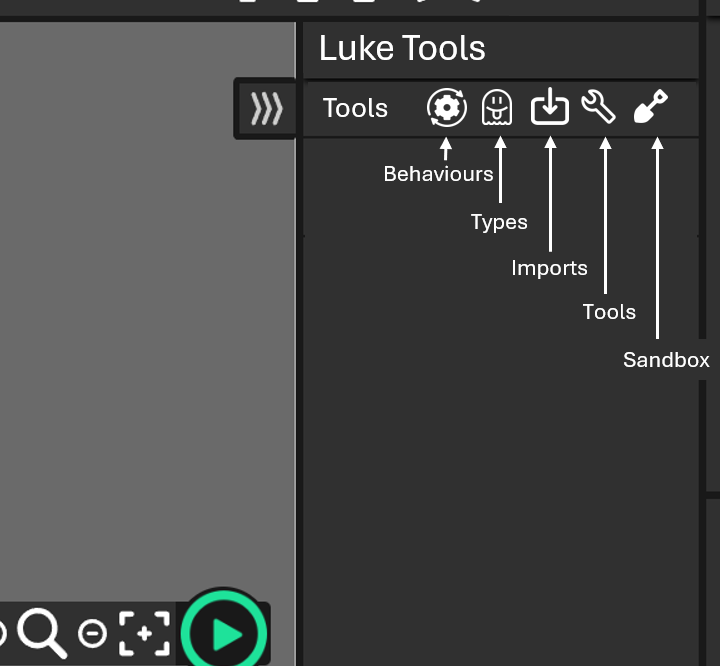Click the Tools label in the panel header

click(355, 108)
